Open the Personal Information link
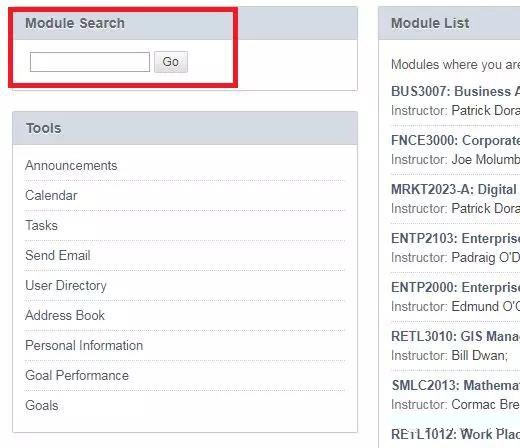Viewport: 520px width, 448px height. click(x=84, y=346)
